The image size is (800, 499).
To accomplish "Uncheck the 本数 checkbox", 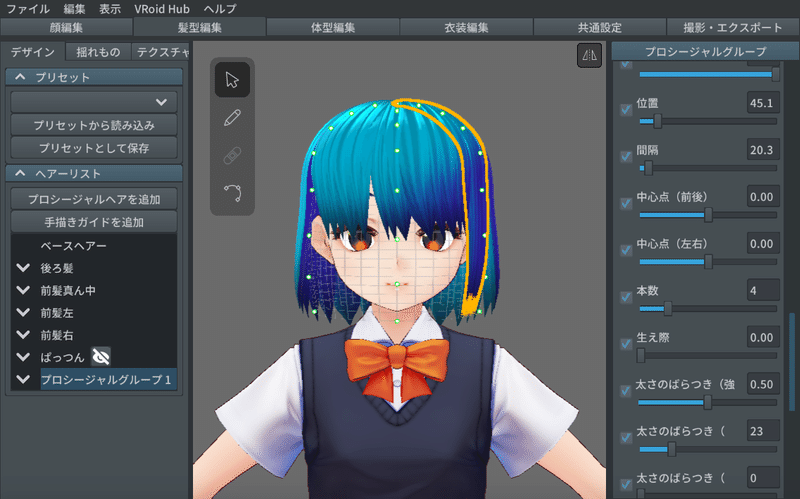I will pyautogui.click(x=626, y=297).
